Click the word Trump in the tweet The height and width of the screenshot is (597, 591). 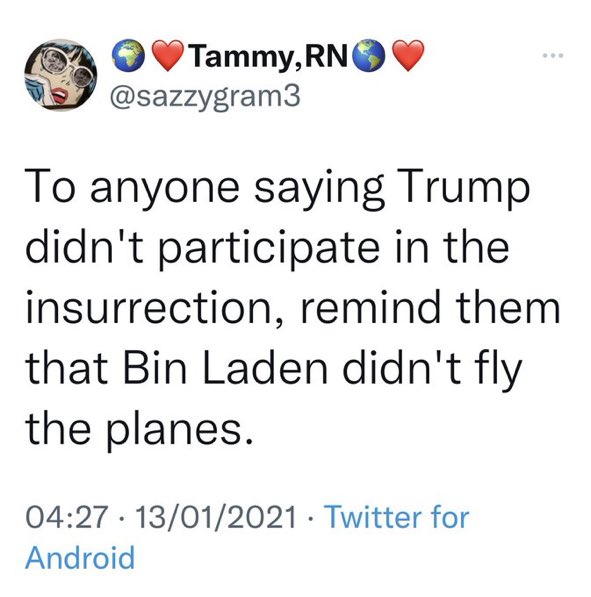[x=464, y=189]
